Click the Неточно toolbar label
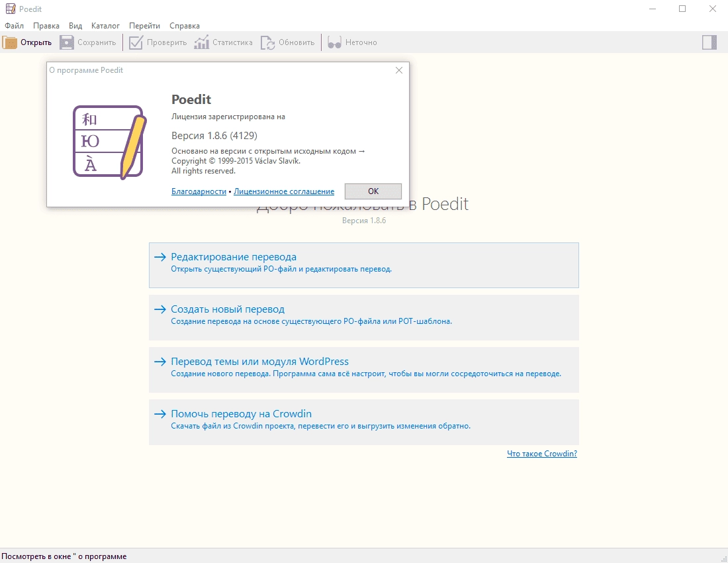The image size is (728, 563). click(361, 42)
